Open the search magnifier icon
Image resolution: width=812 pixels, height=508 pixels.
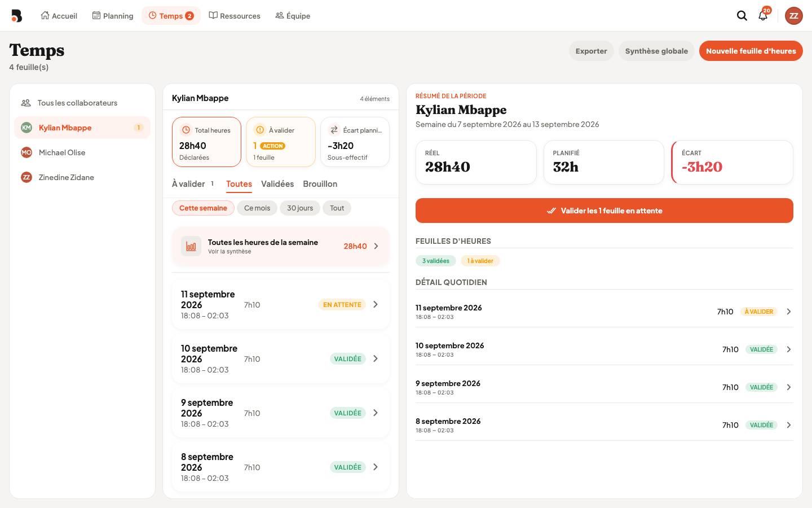point(742,16)
